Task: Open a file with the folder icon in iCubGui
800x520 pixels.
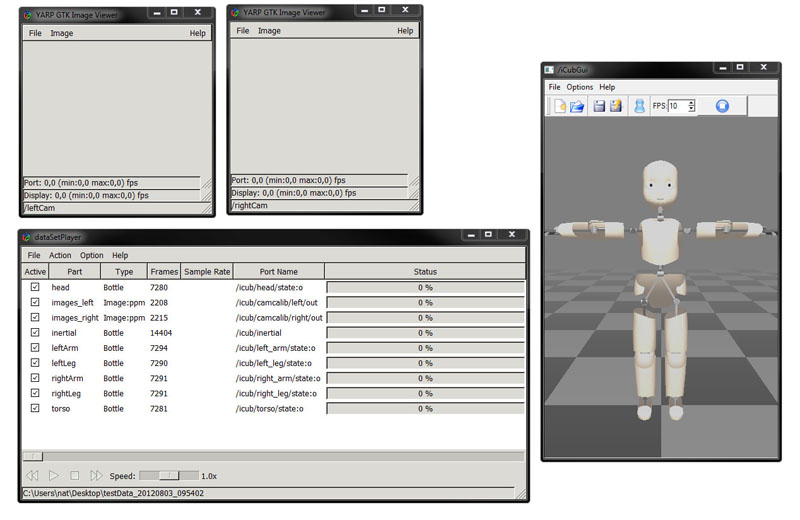Action: pyautogui.click(x=577, y=106)
